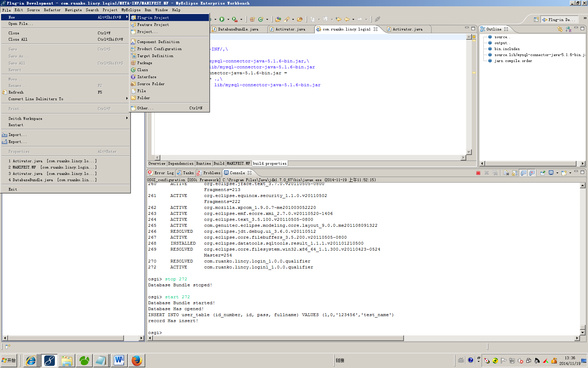Screen dimensions: 588x368
Task: Terminate the console with red stop button
Action: point(478,173)
